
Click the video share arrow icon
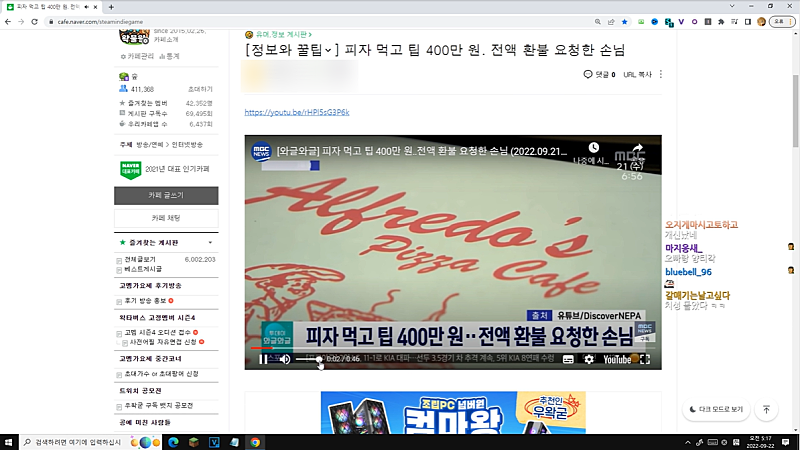(638, 148)
